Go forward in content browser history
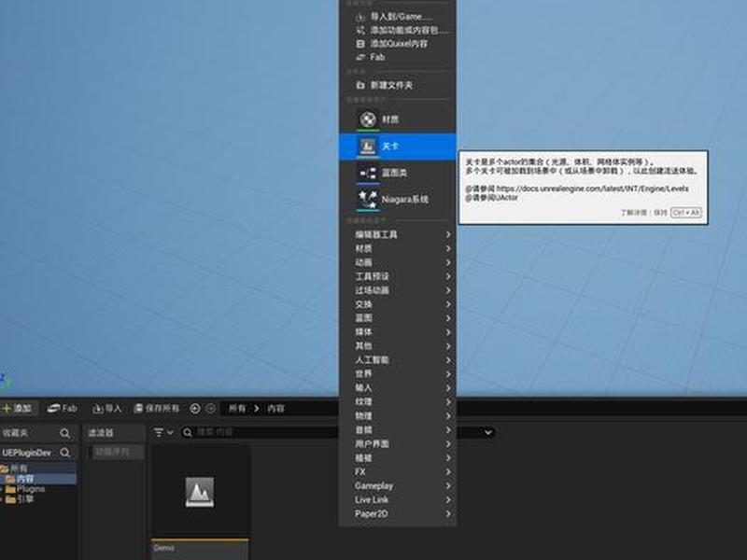 [x=210, y=409]
